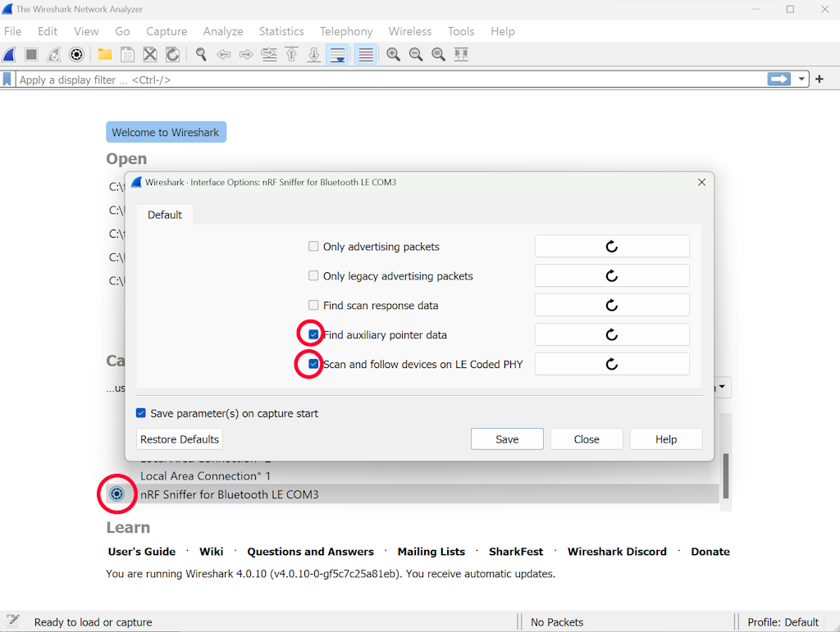
Task: Start capturing packets with the shark fin icon
Action: tap(10, 54)
